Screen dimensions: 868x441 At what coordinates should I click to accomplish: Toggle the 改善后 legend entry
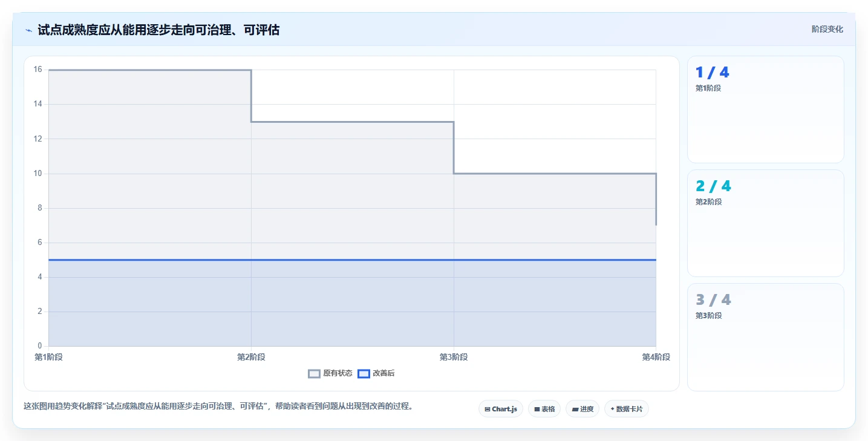click(x=376, y=373)
